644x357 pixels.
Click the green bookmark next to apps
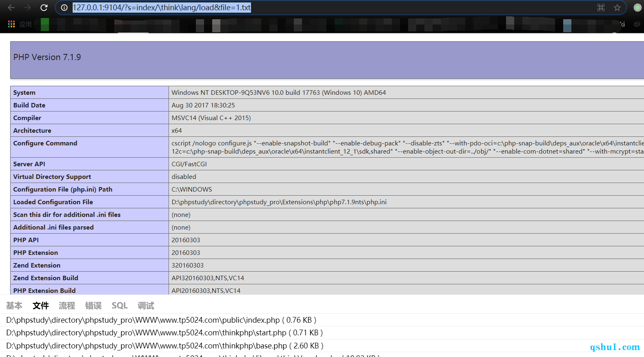[x=45, y=25]
